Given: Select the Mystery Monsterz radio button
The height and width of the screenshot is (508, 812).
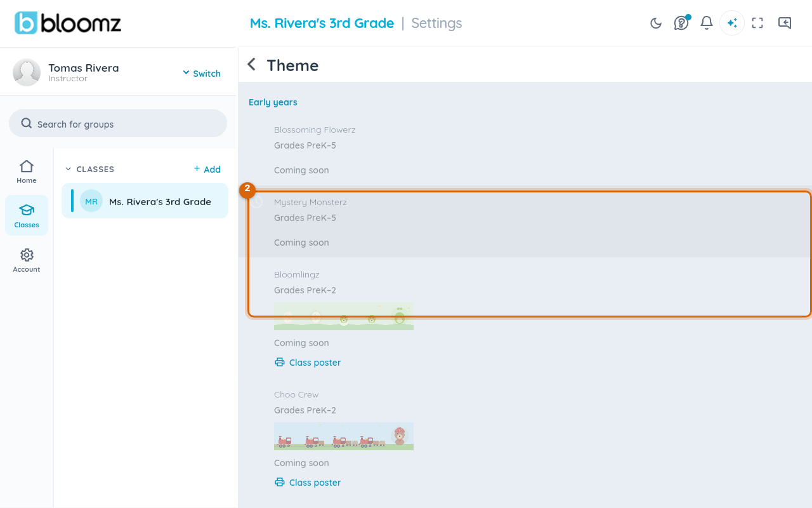Looking at the screenshot, I should click(256, 203).
